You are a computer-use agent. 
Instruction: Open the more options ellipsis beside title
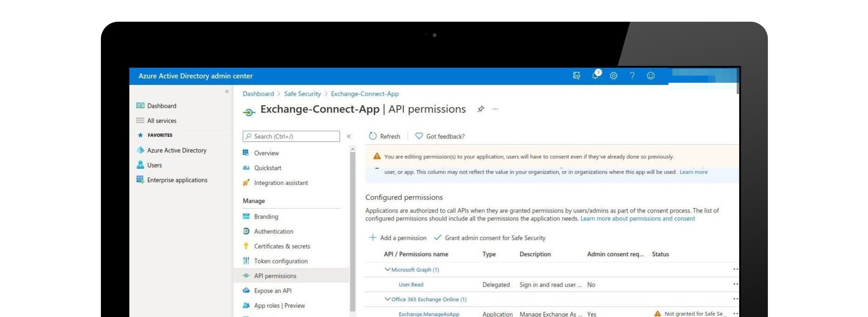tap(495, 109)
